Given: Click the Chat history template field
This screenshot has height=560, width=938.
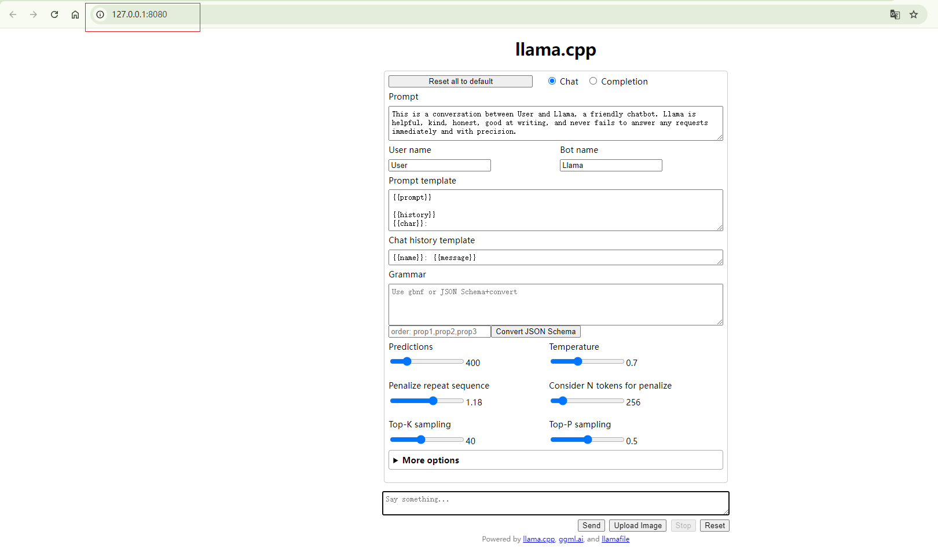Looking at the screenshot, I should tap(556, 258).
